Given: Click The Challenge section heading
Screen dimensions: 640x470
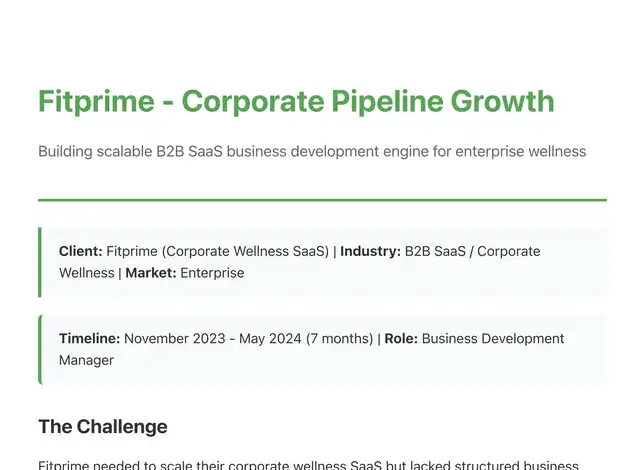Looking at the screenshot, I should (103, 427).
